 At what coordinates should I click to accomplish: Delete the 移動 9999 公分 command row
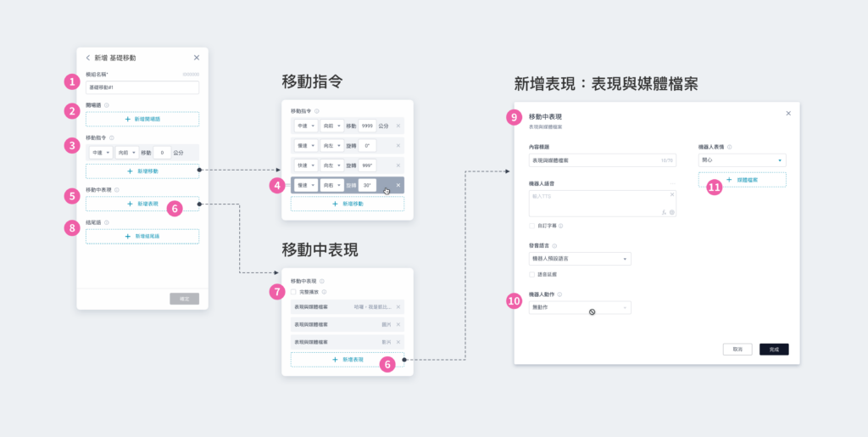(x=398, y=126)
